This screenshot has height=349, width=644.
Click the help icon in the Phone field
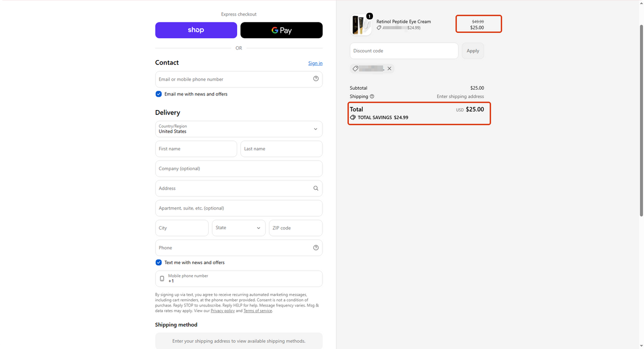(316, 248)
